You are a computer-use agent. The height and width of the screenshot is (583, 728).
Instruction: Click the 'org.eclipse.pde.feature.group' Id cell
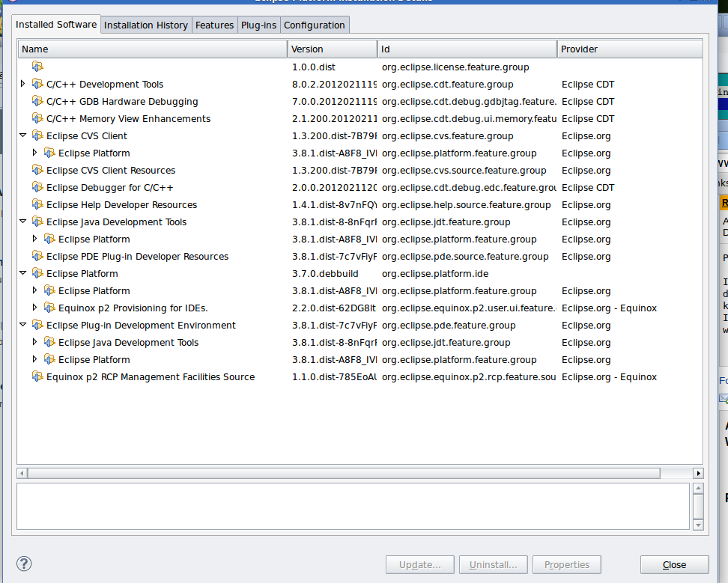click(449, 325)
